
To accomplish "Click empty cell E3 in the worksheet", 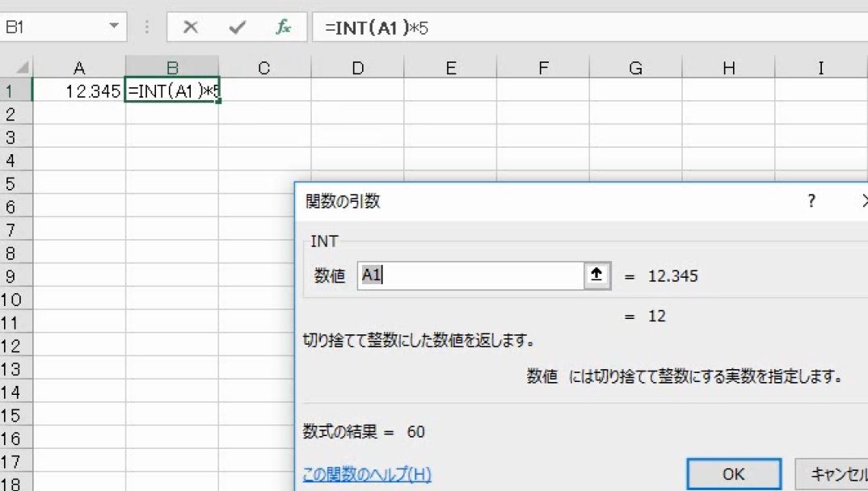I will pyautogui.click(x=449, y=136).
